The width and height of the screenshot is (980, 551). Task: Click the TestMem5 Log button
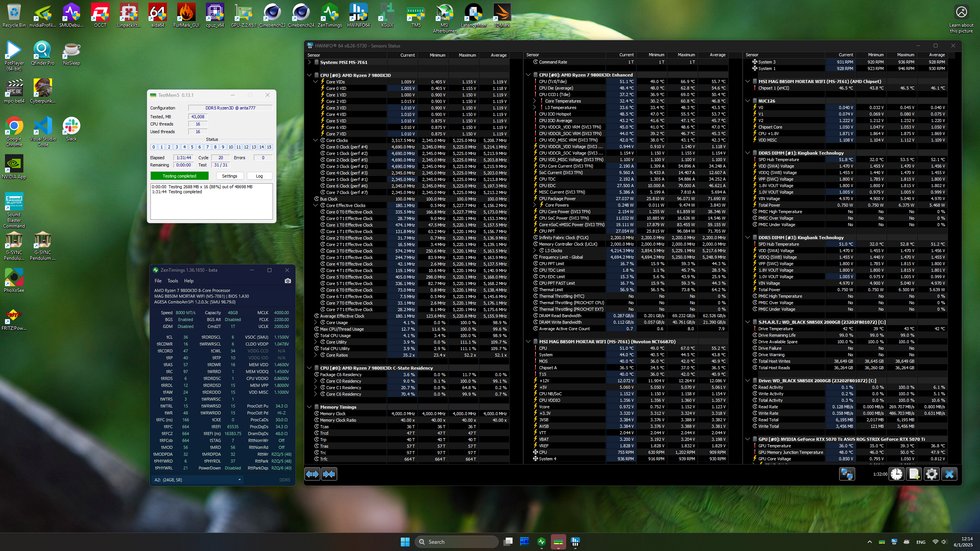[x=259, y=176]
